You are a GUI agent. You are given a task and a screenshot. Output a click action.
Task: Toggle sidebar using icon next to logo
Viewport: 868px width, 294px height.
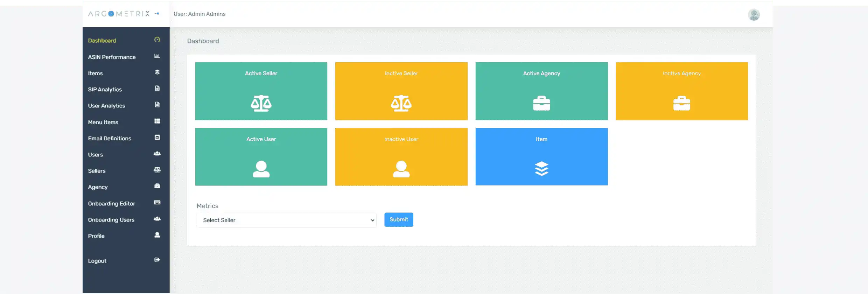click(157, 14)
